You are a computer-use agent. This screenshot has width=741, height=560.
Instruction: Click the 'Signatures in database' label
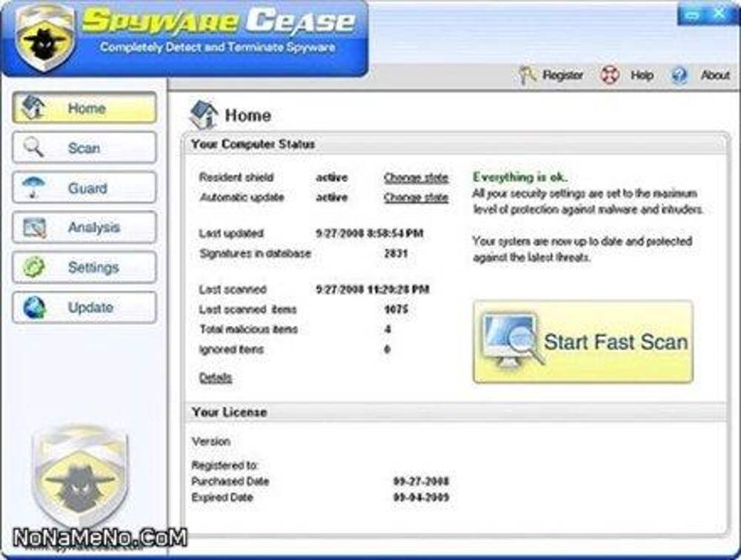click(x=255, y=254)
